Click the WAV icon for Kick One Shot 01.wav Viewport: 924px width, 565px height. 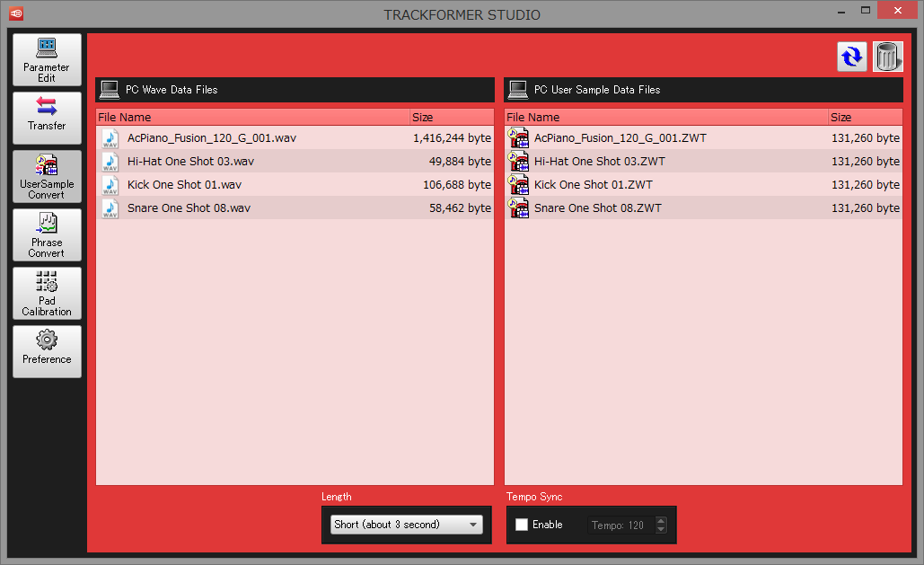point(110,185)
